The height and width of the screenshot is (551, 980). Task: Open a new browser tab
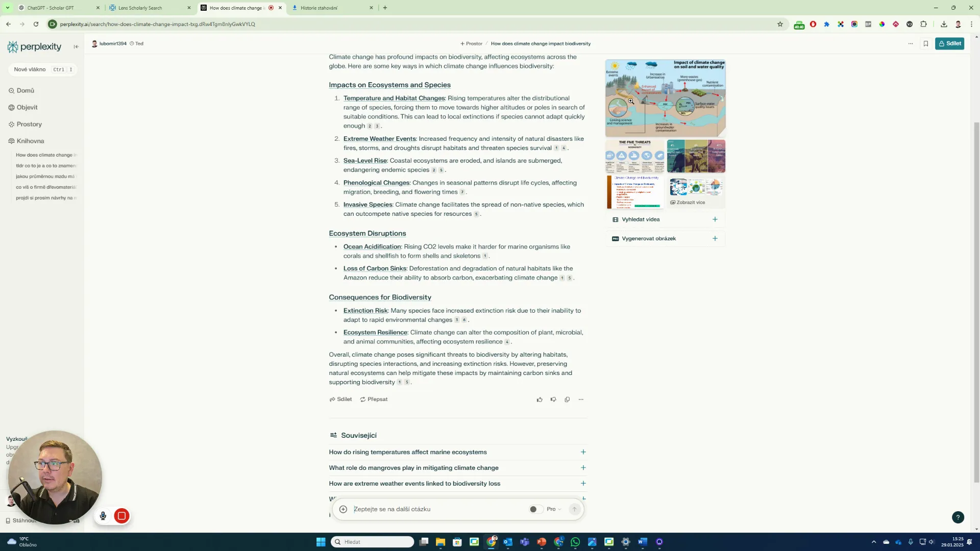pos(385,8)
